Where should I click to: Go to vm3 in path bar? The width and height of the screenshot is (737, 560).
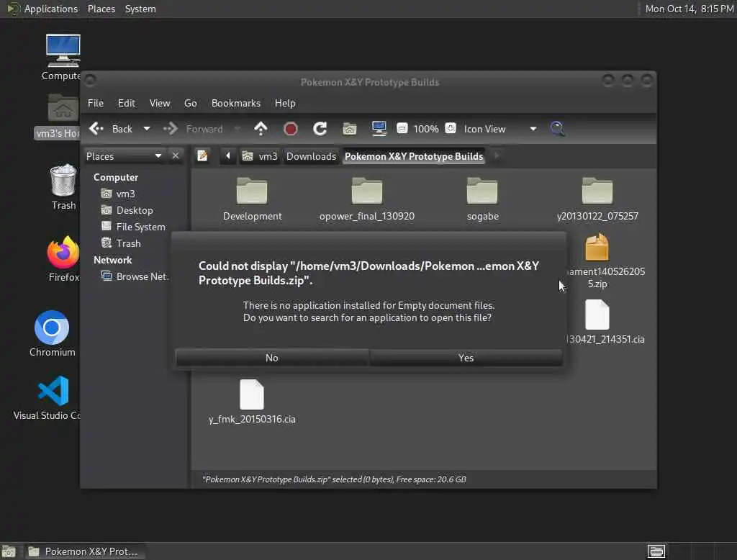pyautogui.click(x=261, y=156)
